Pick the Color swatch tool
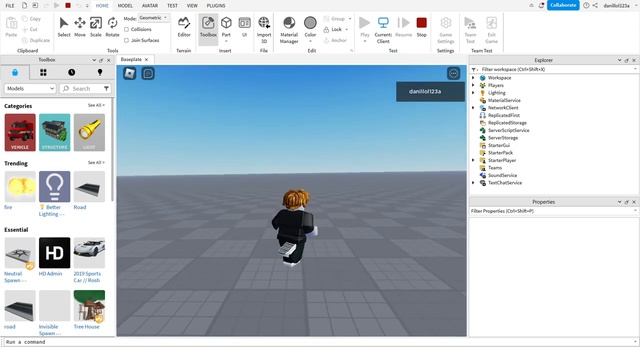The image size is (640, 360). [x=310, y=24]
